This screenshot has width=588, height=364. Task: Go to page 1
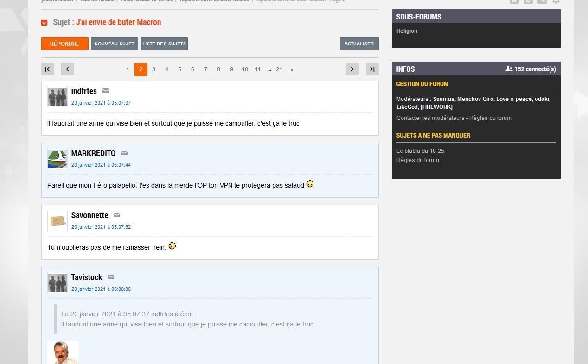tap(128, 69)
